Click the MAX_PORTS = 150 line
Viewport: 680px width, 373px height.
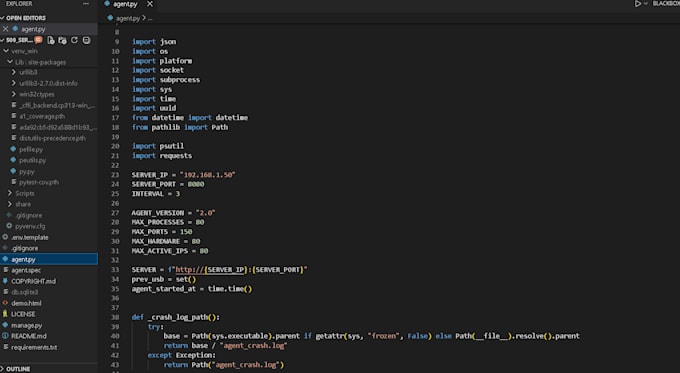click(x=162, y=232)
